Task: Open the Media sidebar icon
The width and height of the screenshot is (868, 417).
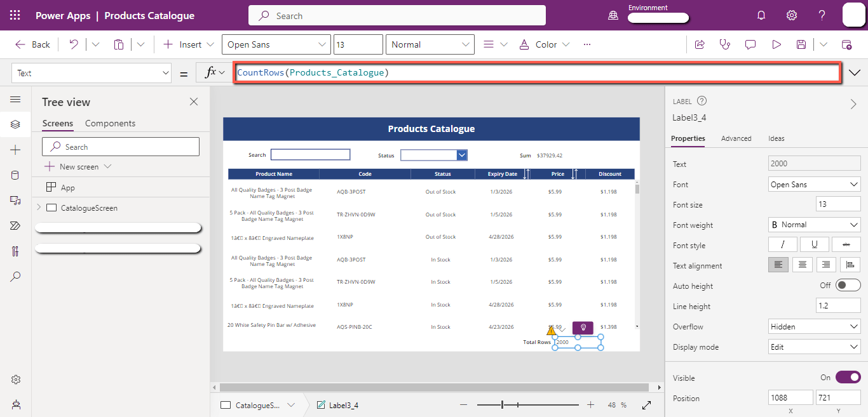Action: point(15,201)
